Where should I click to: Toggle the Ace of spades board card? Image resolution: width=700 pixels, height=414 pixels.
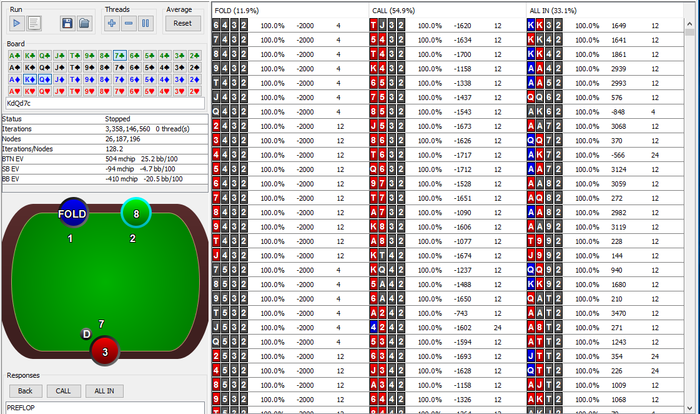coord(15,67)
